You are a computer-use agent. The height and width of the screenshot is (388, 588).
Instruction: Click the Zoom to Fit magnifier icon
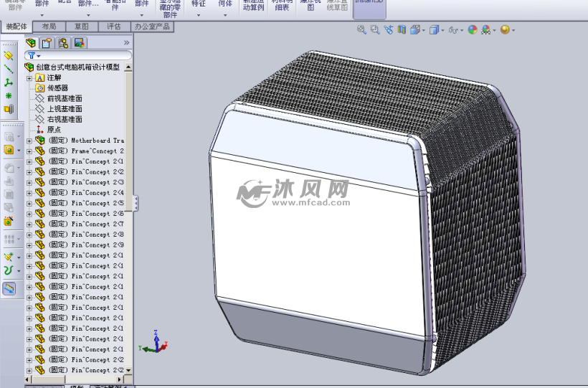tap(361, 29)
